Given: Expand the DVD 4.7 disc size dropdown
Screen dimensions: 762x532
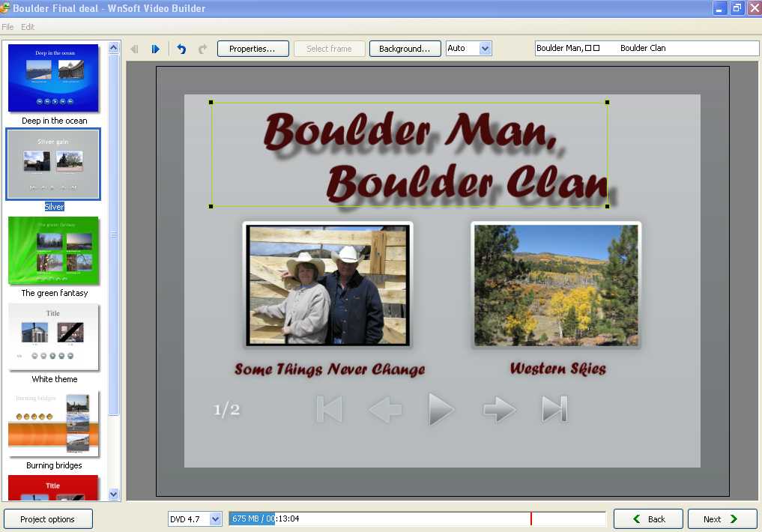Looking at the screenshot, I should point(215,519).
